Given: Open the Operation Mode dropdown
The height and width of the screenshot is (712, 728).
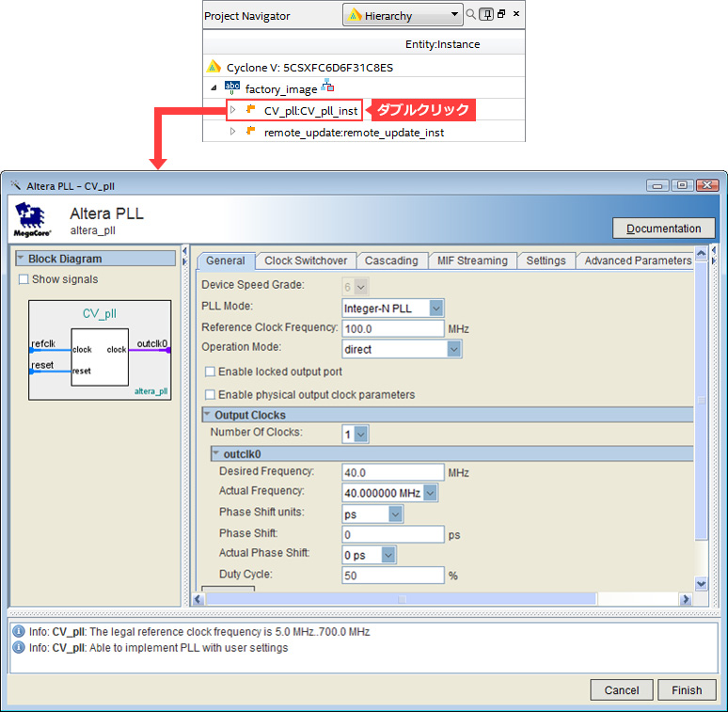Looking at the screenshot, I should [402, 349].
